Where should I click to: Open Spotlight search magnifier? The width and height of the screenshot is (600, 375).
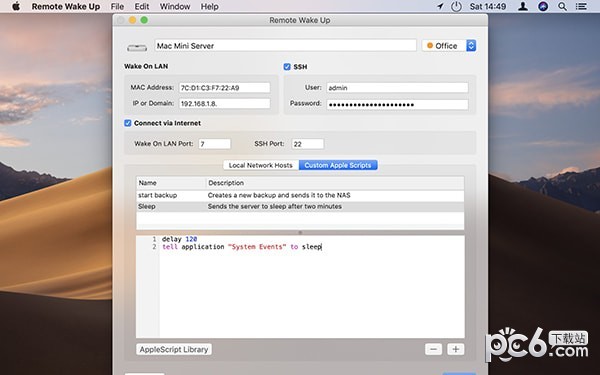click(562, 6)
